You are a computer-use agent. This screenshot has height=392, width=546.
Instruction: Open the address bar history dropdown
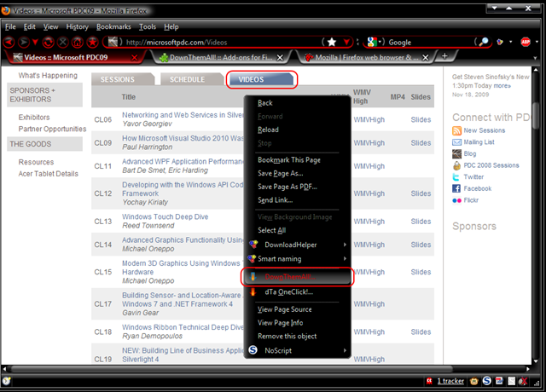[x=347, y=43]
